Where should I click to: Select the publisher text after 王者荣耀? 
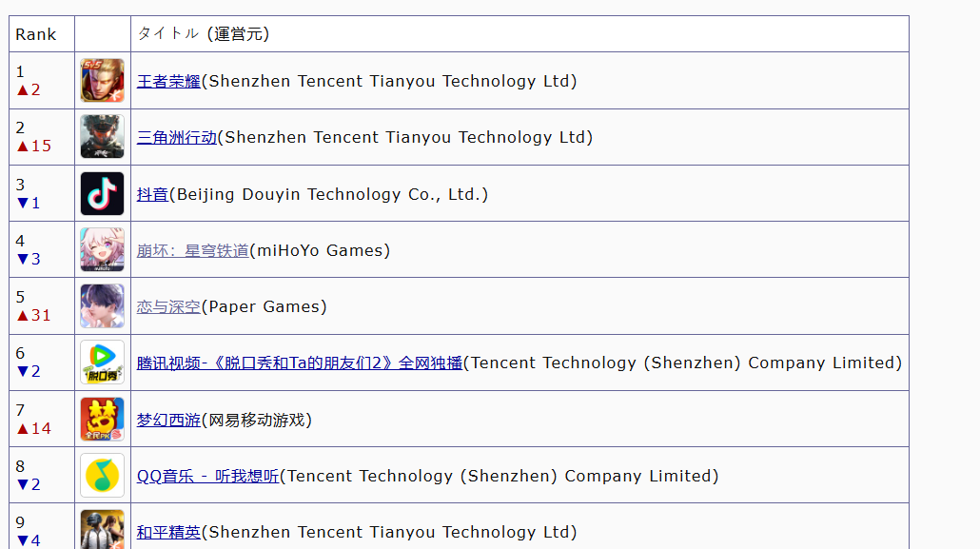pyautogui.click(x=389, y=81)
